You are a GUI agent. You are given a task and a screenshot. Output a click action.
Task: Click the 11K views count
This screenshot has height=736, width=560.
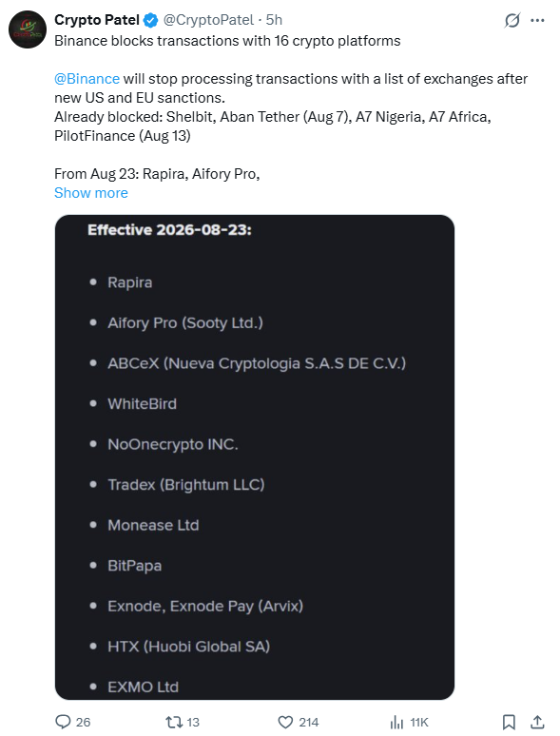click(x=419, y=722)
